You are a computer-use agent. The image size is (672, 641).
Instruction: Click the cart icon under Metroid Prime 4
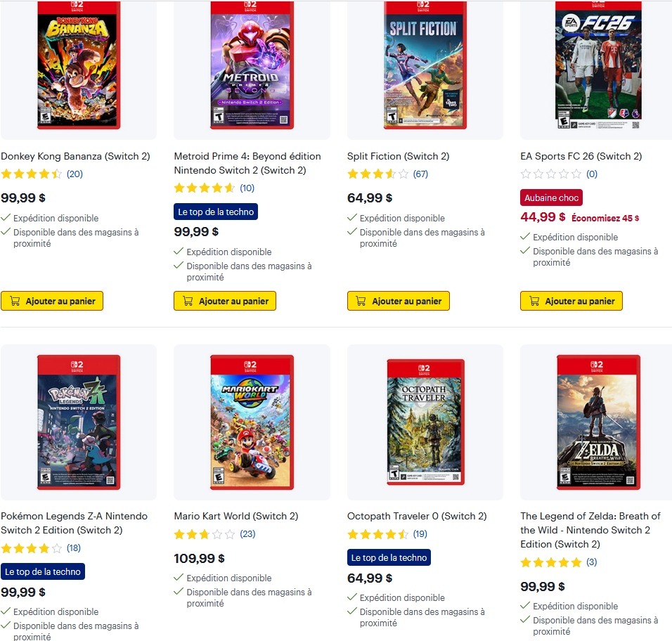pyautogui.click(x=188, y=301)
